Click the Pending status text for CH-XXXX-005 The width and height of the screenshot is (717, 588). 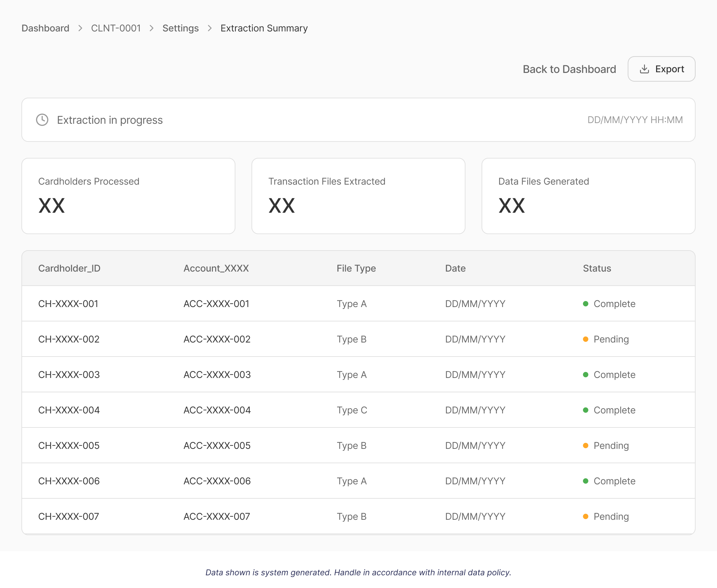611,446
